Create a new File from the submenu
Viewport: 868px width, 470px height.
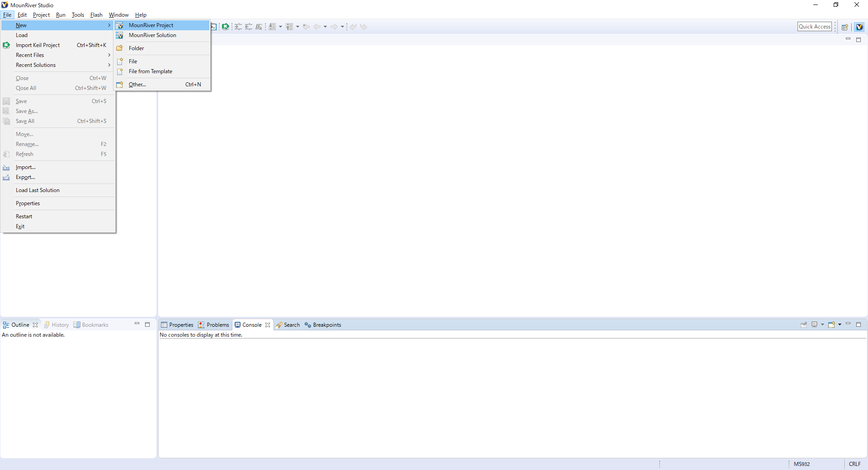[x=162, y=61]
